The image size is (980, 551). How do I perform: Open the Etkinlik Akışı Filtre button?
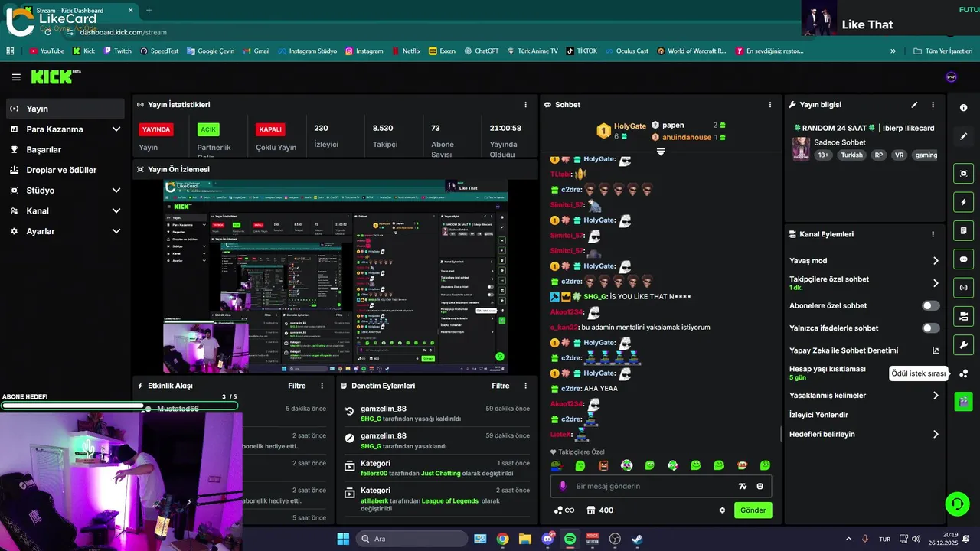(x=297, y=386)
